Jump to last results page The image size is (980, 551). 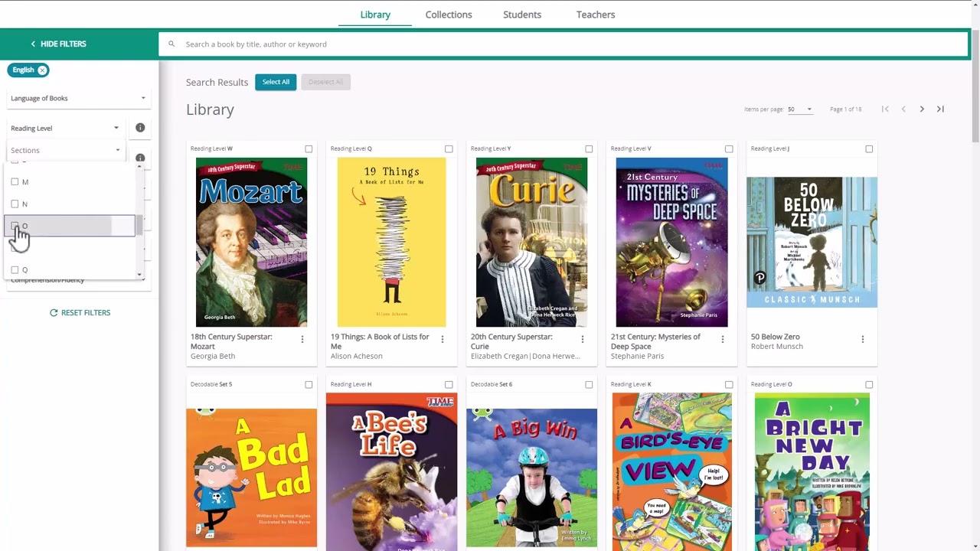point(940,109)
